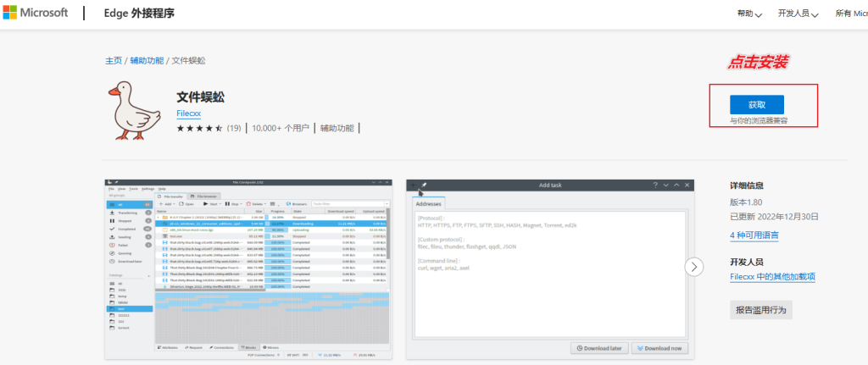The image size is (868, 365).
Task: Click the Download now button in screenshot
Action: pyautogui.click(x=661, y=348)
